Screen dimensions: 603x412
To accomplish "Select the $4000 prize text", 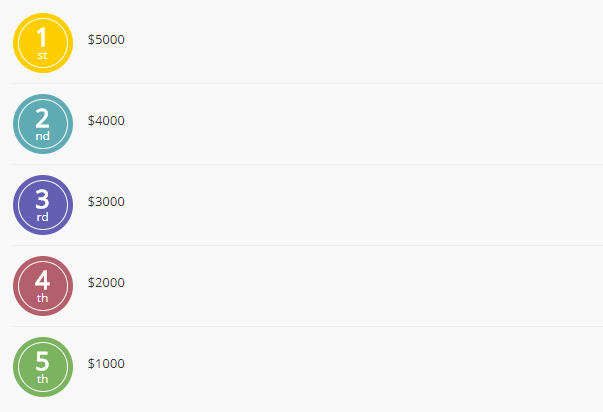I will tap(106, 121).
